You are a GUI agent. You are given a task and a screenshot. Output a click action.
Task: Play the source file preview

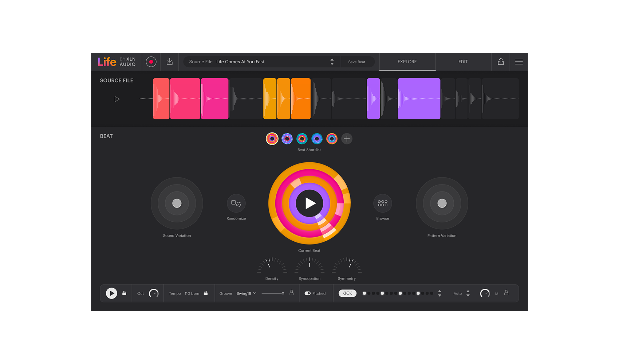[x=117, y=99]
